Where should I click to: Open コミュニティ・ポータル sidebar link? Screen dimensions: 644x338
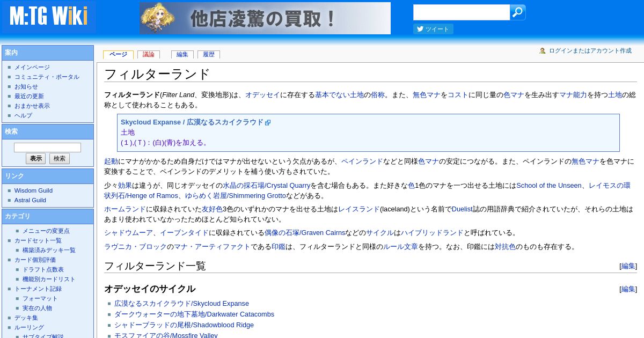tap(47, 77)
